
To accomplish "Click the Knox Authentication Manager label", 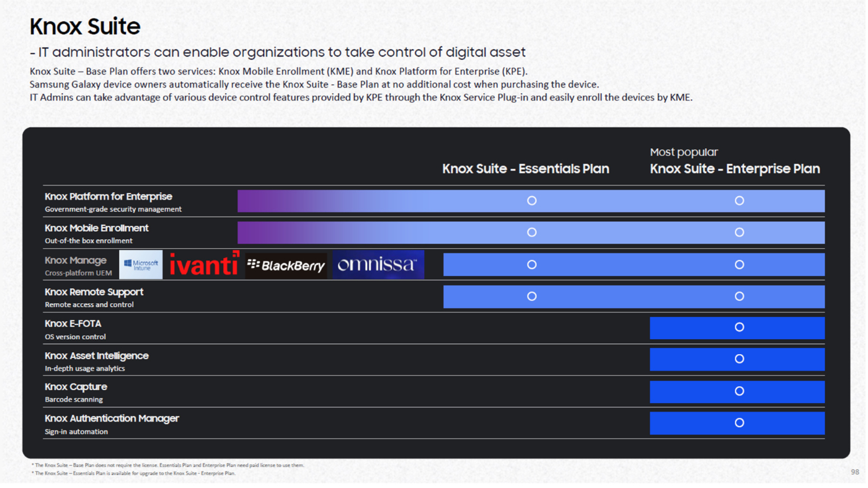I will pyautogui.click(x=112, y=419).
